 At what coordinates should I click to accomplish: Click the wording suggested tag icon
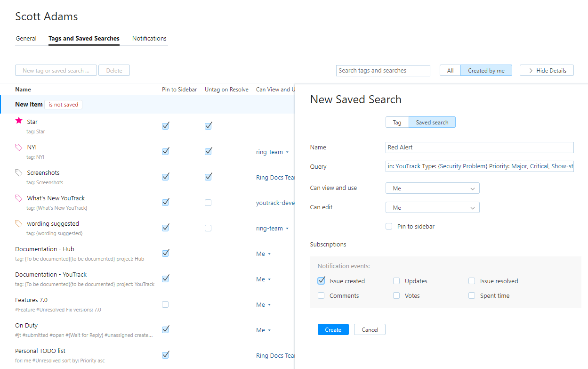click(19, 223)
